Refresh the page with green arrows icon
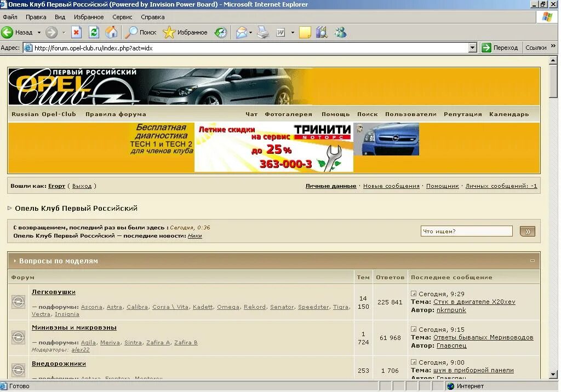Viewport: 561px width, 392px height. pyautogui.click(x=94, y=32)
